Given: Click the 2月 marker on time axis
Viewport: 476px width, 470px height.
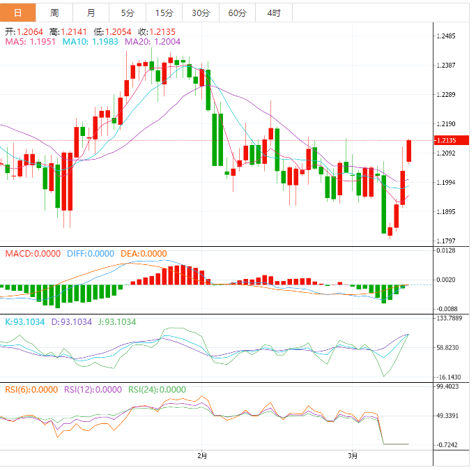Looking at the screenshot, I should 201,456.
